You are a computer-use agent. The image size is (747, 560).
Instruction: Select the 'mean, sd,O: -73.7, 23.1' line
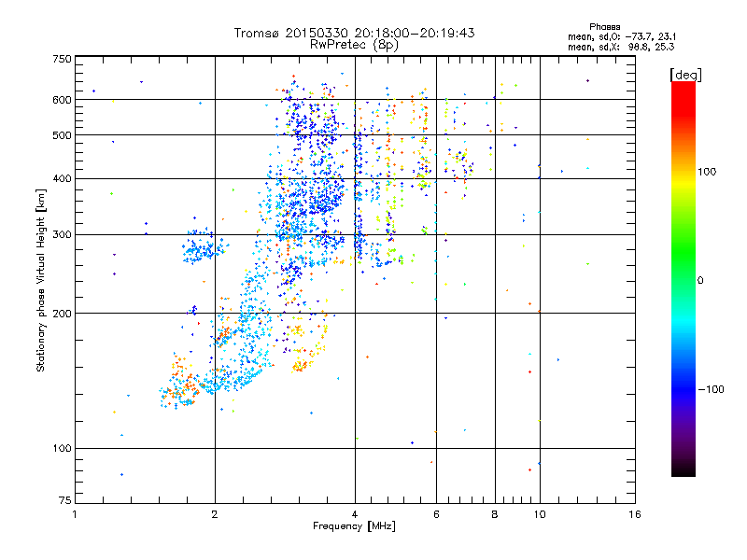[622, 36]
